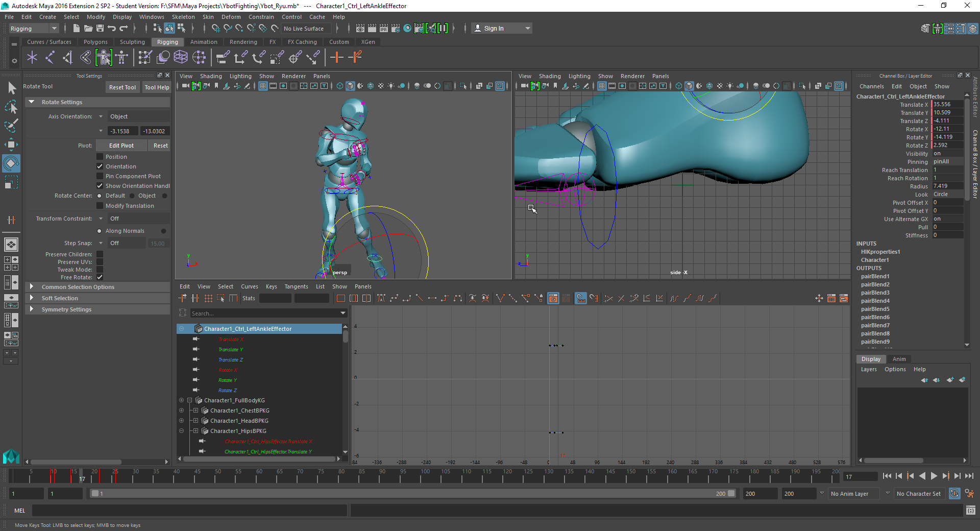Click the Translate X channel value field
This screenshot has height=531, width=980.
947,104
